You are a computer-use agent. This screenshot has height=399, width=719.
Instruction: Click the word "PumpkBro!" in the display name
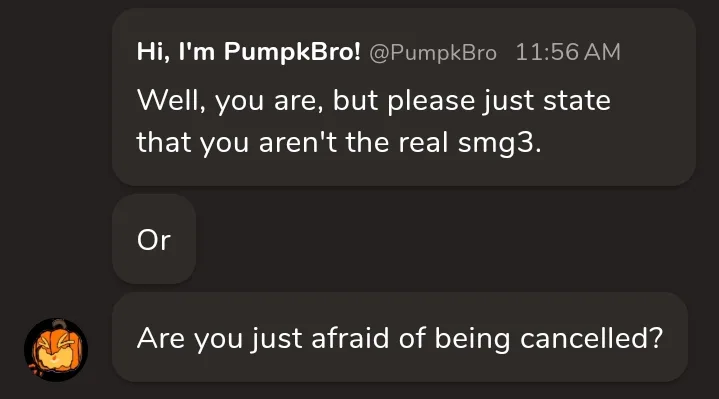click(292, 51)
